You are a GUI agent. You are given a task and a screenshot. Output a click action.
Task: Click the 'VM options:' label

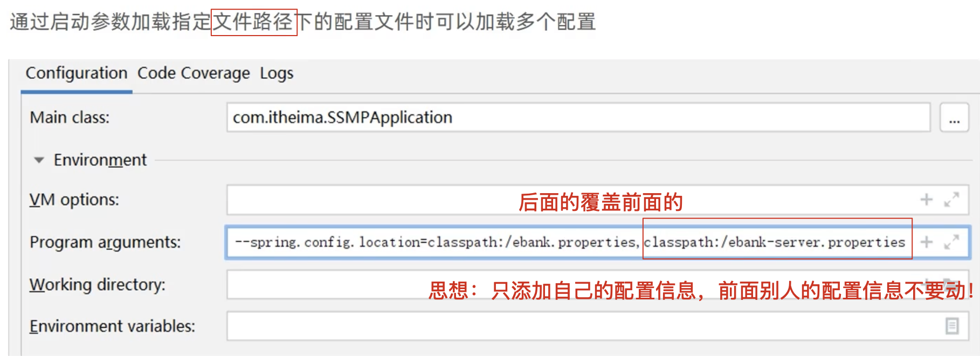pyautogui.click(x=74, y=200)
